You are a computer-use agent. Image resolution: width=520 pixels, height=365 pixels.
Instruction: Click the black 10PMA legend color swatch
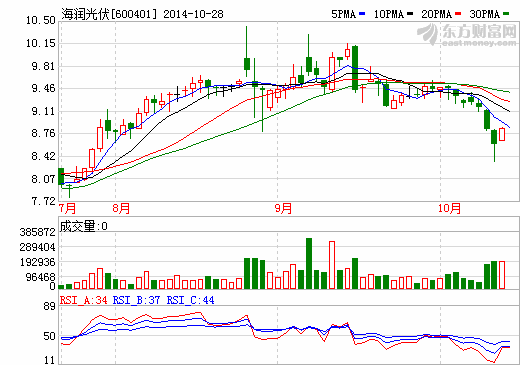pos(410,14)
